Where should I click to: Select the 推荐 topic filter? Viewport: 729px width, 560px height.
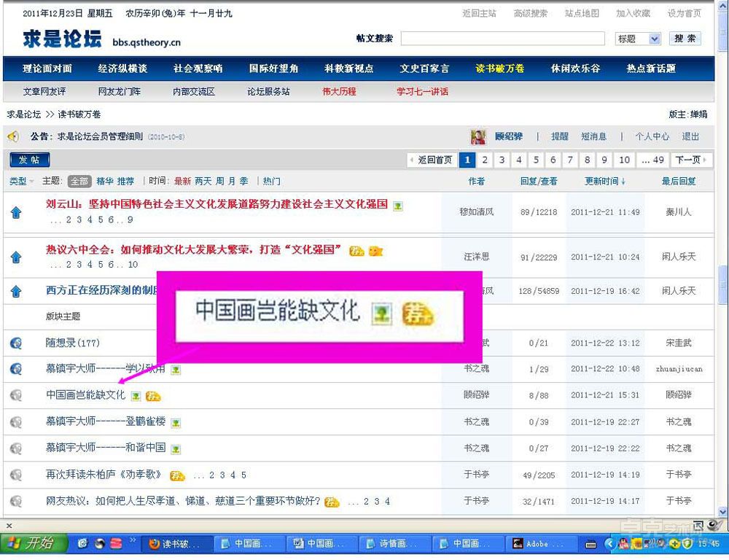(125, 182)
